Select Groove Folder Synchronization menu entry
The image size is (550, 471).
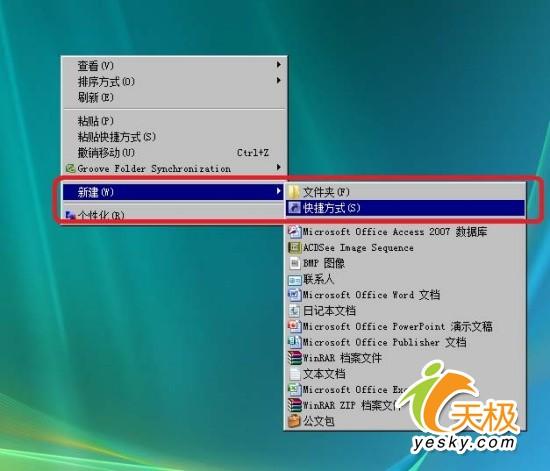(x=174, y=168)
